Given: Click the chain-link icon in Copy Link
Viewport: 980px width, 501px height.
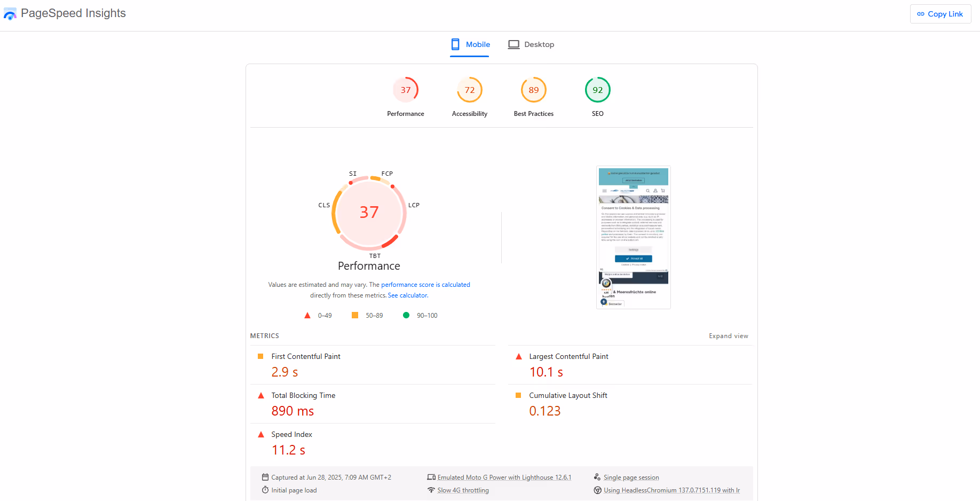Looking at the screenshot, I should (921, 14).
